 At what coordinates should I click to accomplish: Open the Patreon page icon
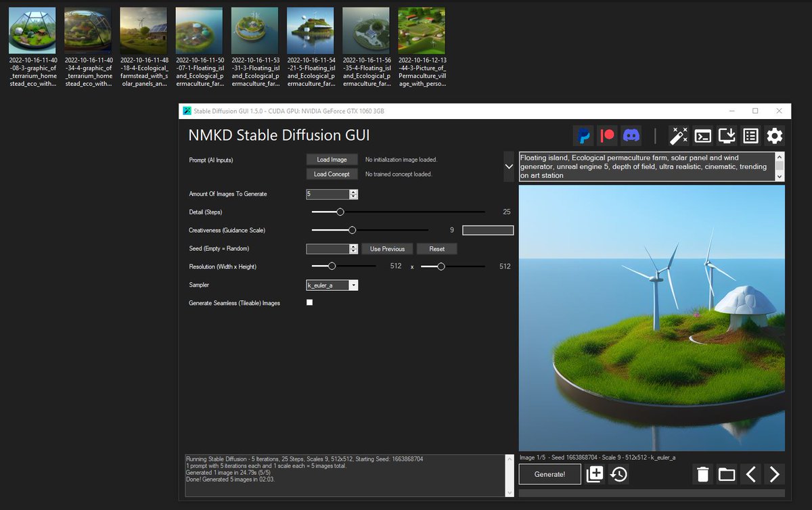tap(608, 136)
